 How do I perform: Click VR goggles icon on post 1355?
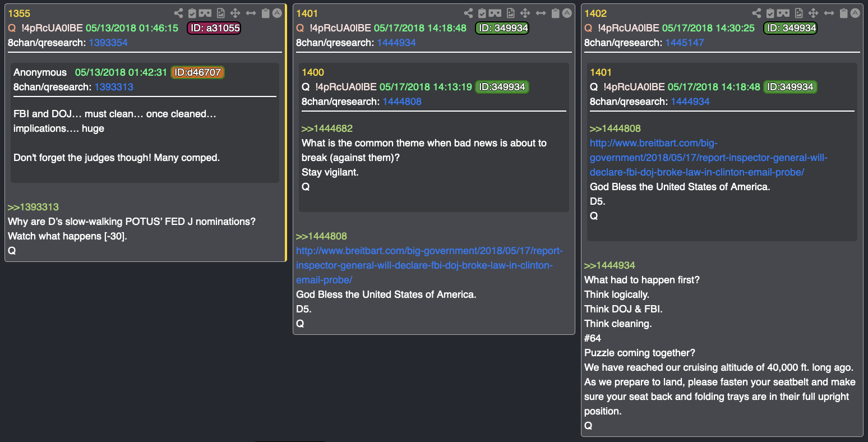(x=205, y=13)
